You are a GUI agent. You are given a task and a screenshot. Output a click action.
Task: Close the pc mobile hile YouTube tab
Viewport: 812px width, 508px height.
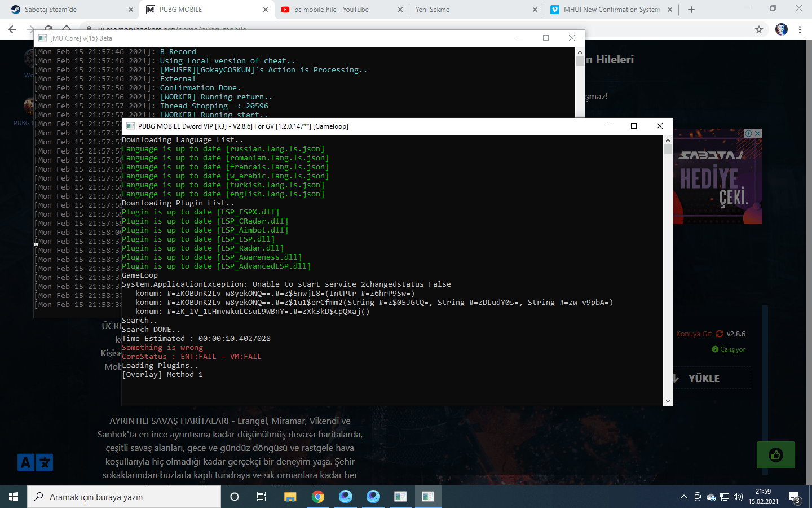(400, 10)
